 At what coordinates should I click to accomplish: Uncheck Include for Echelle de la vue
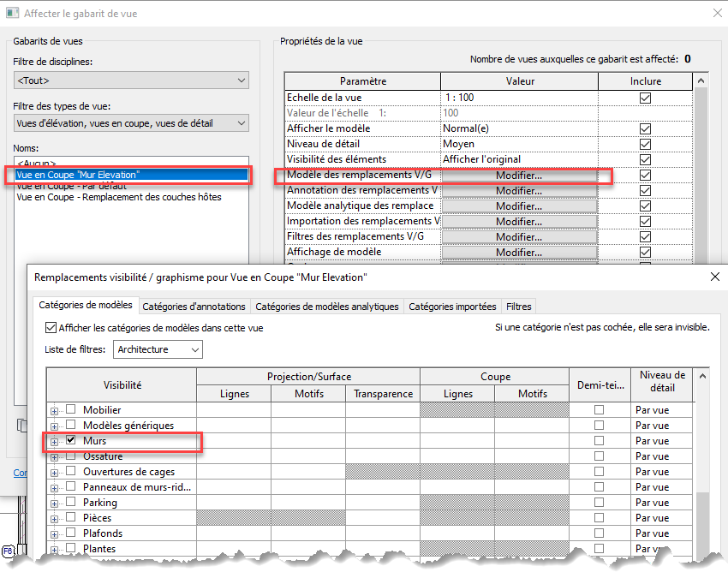(645, 98)
